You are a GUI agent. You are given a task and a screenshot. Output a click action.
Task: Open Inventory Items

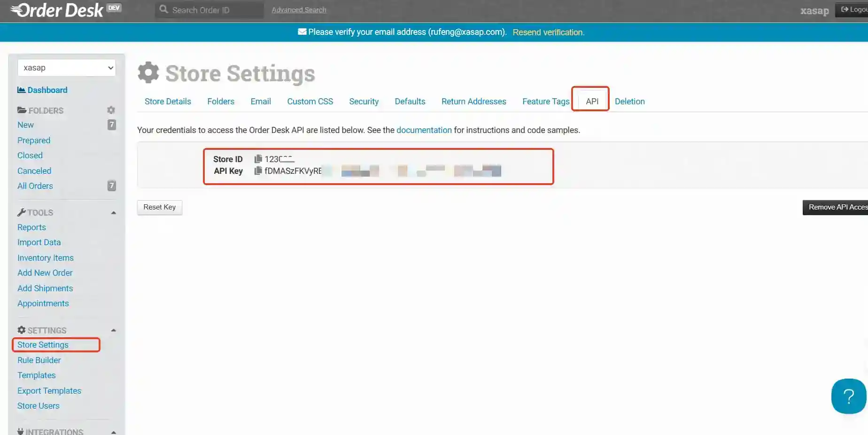tap(46, 258)
